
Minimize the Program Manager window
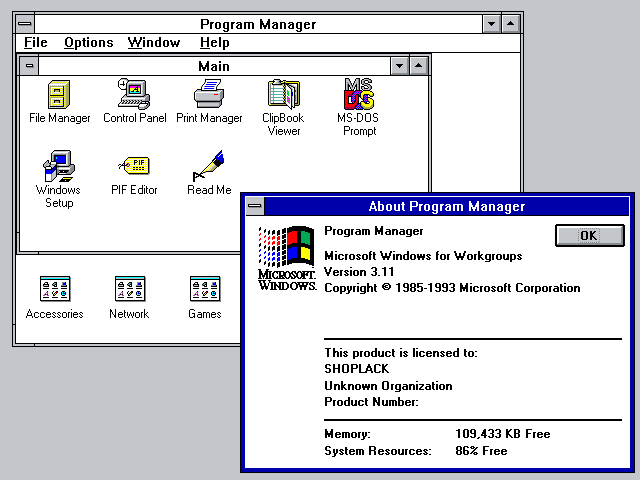(491, 24)
